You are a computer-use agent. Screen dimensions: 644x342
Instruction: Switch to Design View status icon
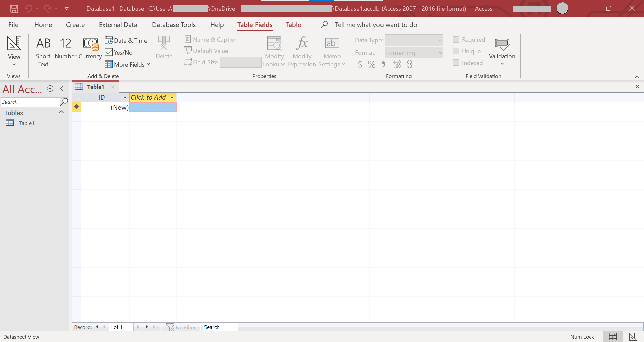click(x=633, y=337)
